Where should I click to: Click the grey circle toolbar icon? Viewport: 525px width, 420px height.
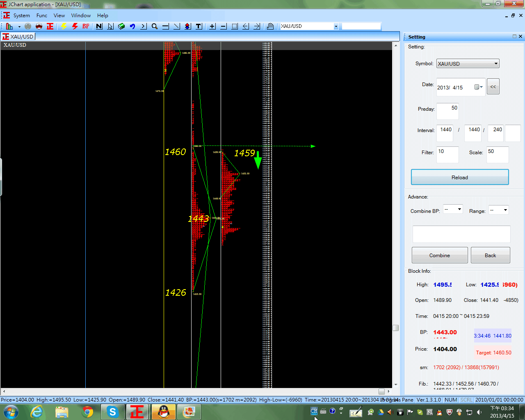click(x=28, y=26)
